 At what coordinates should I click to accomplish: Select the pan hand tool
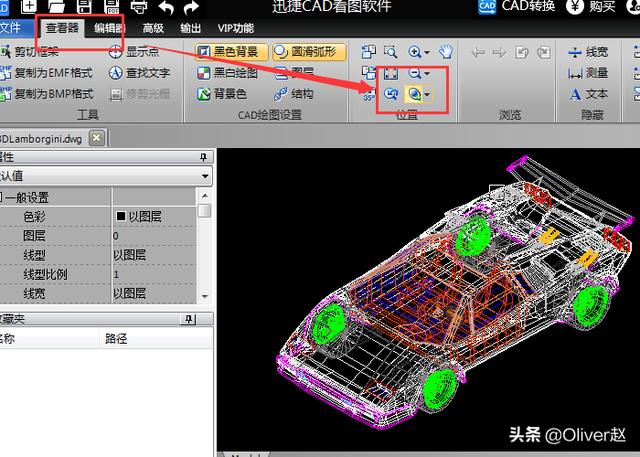(446, 52)
